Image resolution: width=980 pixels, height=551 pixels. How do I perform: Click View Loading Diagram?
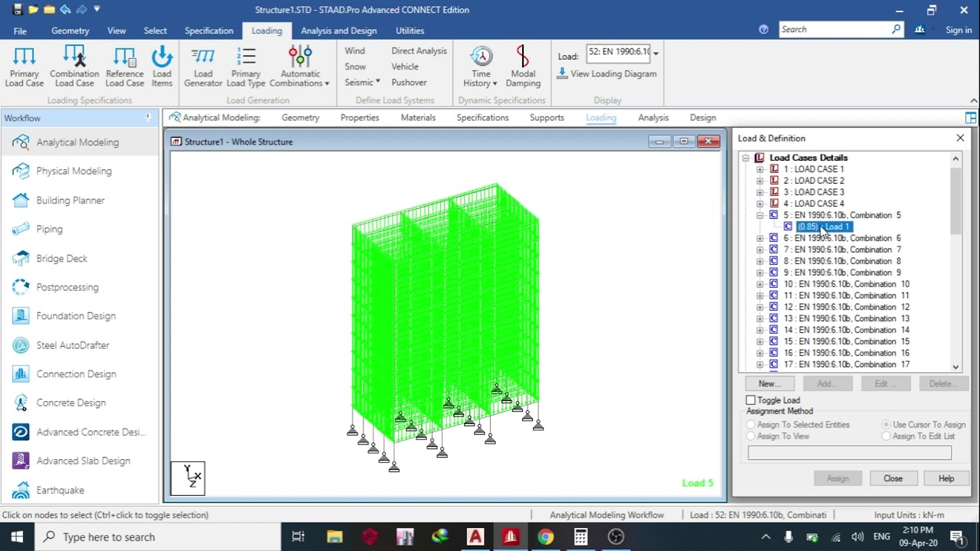[607, 73]
